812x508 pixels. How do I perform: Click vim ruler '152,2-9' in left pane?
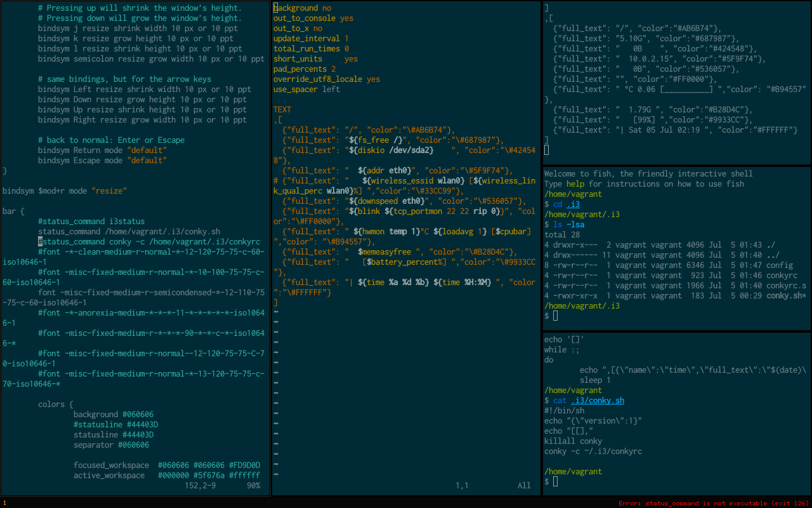pyautogui.click(x=200, y=486)
